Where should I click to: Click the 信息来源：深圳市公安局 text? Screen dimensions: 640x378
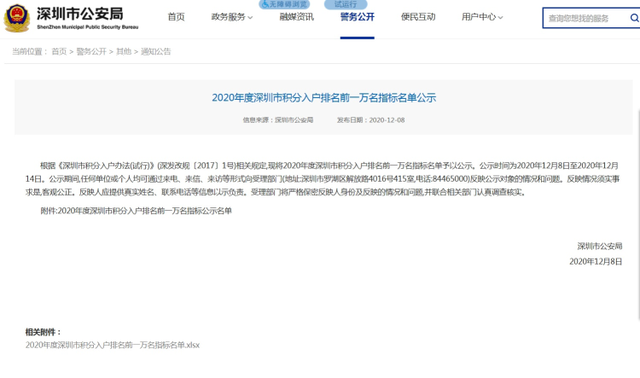[x=278, y=120]
